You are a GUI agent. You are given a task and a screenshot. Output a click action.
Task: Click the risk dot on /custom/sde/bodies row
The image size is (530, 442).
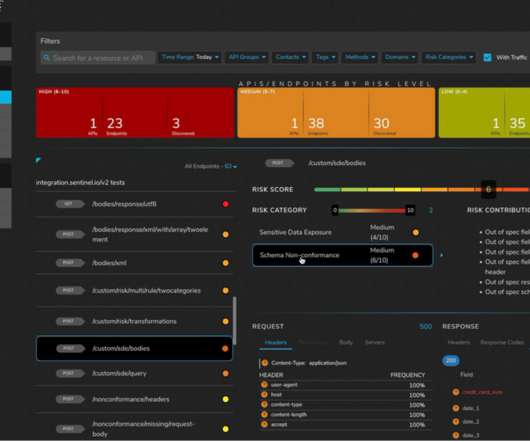(225, 349)
